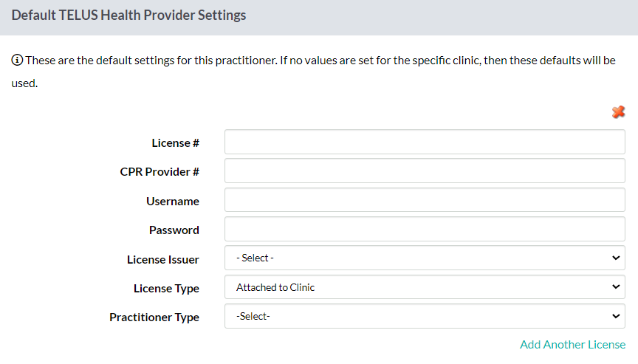Click the Add Another License link
The image size is (638, 364).
572,345
